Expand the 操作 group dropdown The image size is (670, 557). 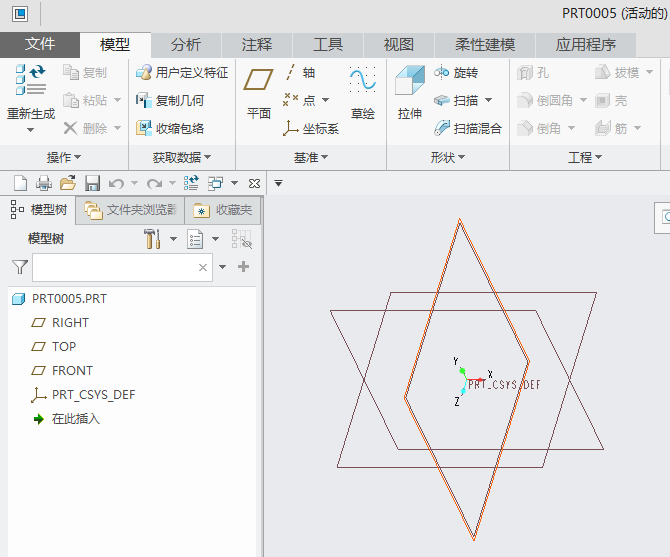64,158
